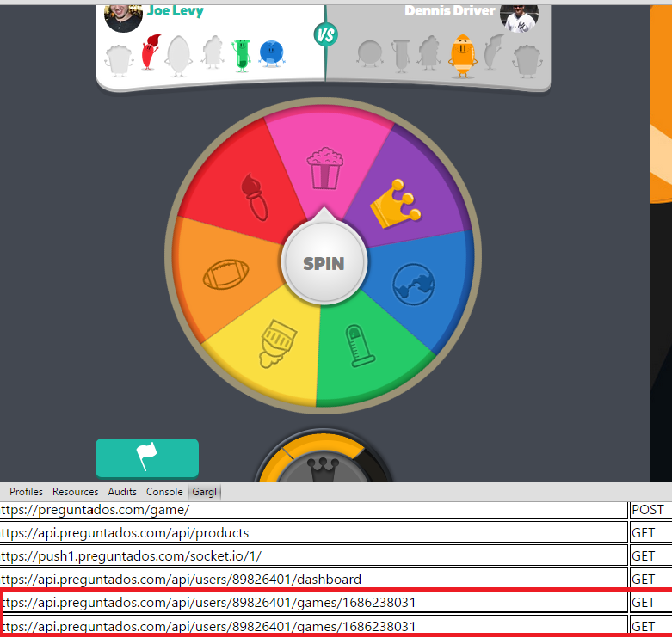Switch to the Resources tab
Screen dimensions: 672x638
(x=75, y=492)
